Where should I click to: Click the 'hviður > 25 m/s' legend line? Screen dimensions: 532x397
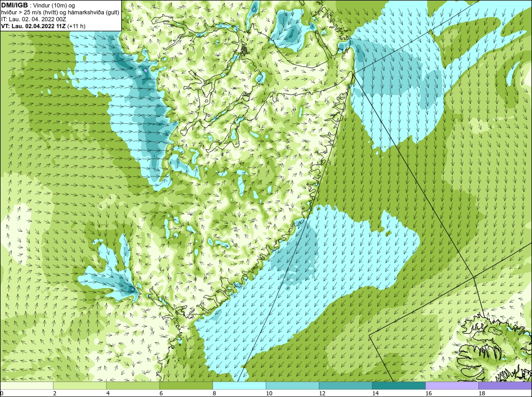tap(60, 13)
